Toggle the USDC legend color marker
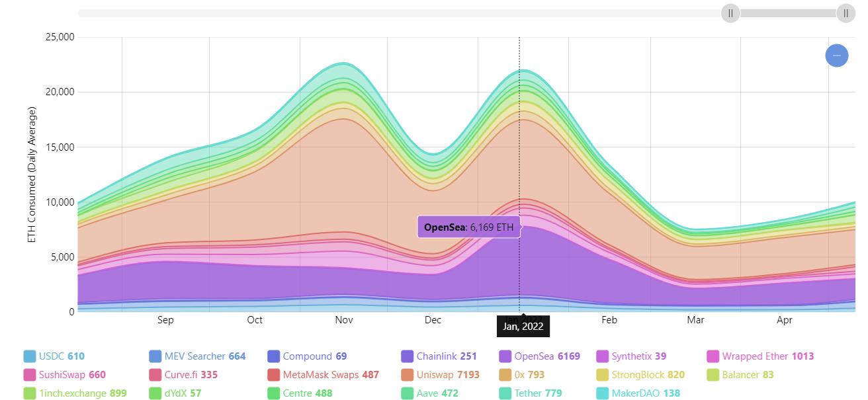 [x=29, y=356]
